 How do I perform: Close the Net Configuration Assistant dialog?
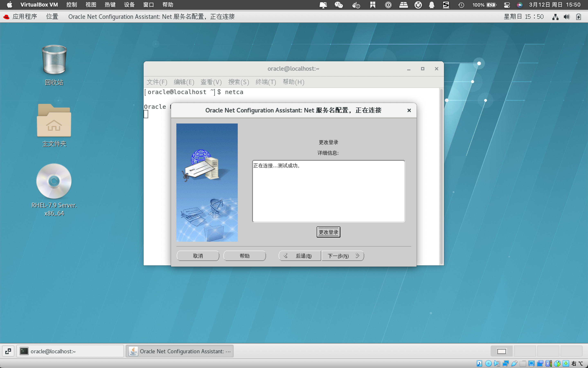click(409, 110)
